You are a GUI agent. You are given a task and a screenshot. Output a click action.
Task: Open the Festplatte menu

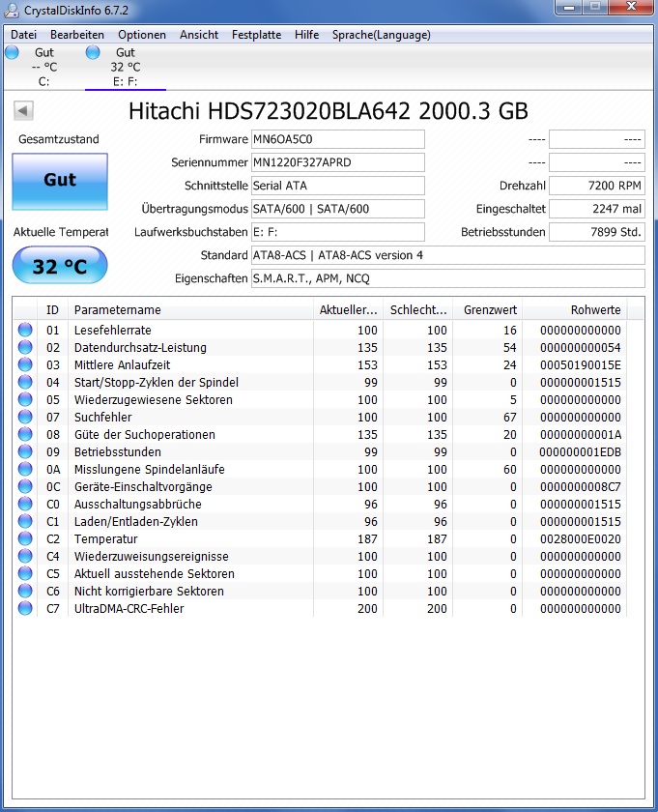(256, 35)
